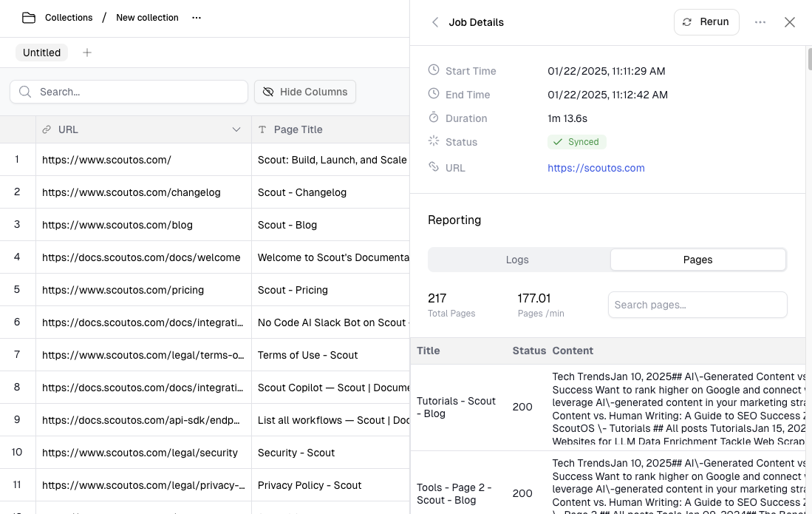The width and height of the screenshot is (812, 514).
Task: Open Job Details more options menu
Action: (760, 22)
